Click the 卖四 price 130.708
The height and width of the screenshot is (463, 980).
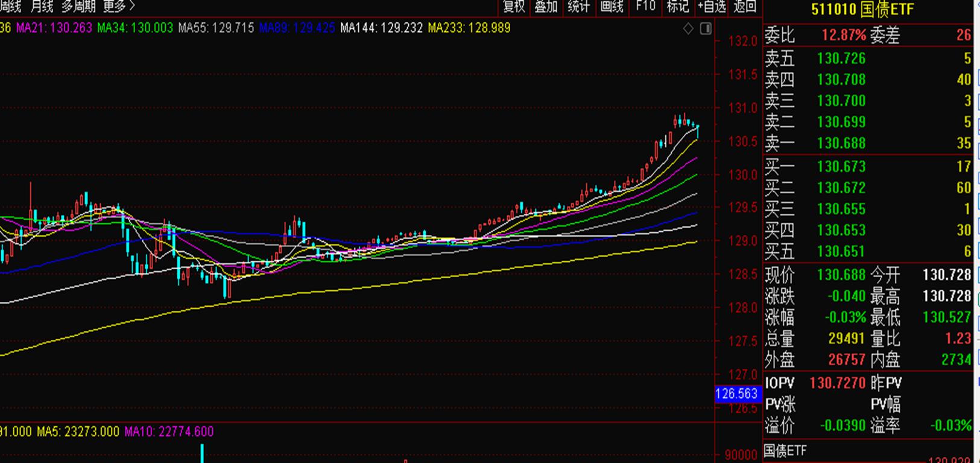(x=841, y=80)
